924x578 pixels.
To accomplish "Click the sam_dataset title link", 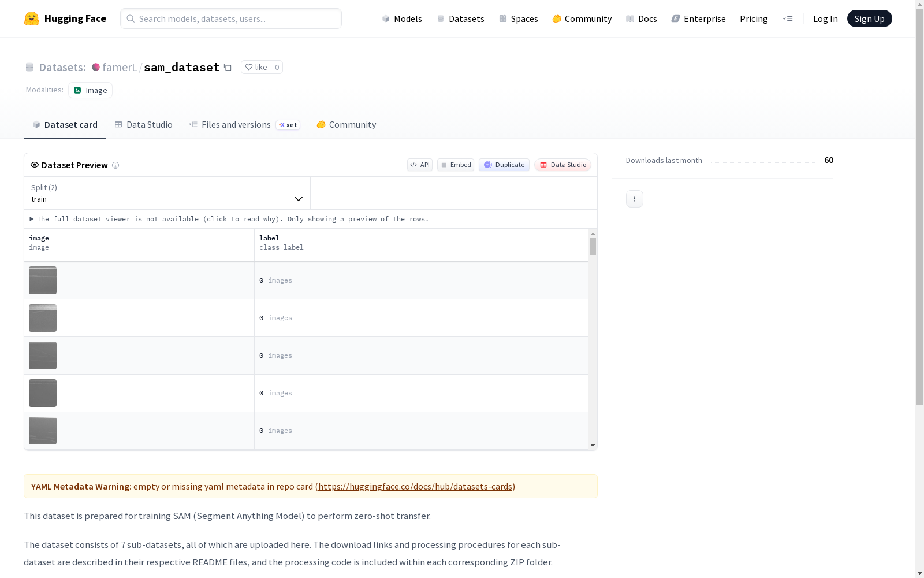I will tap(182, 67).
